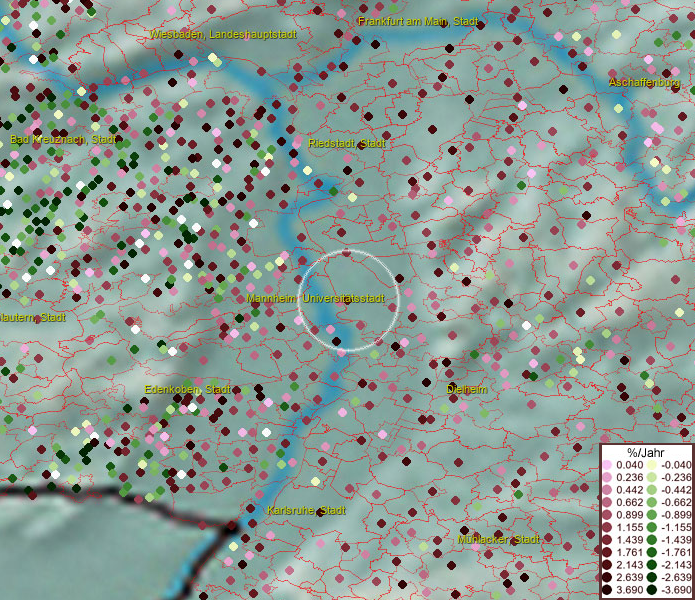The height and width of the screenshot is (600, 695).
Task: Click the 'Mannheim, Universitätsstadt' map label
Action: (x=315, y=299)
